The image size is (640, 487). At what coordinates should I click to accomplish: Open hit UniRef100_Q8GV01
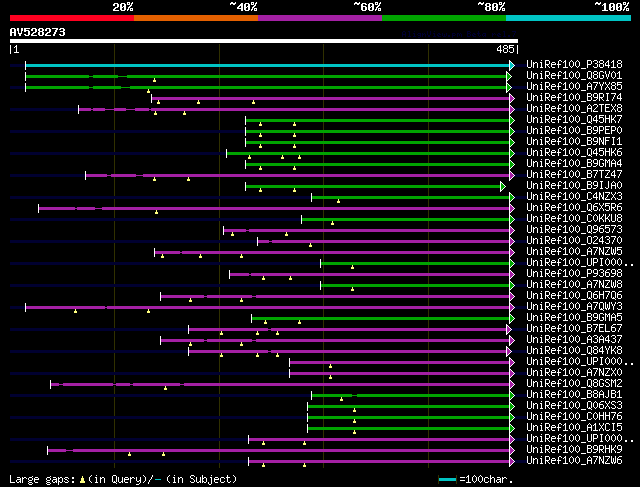(574, 76)
